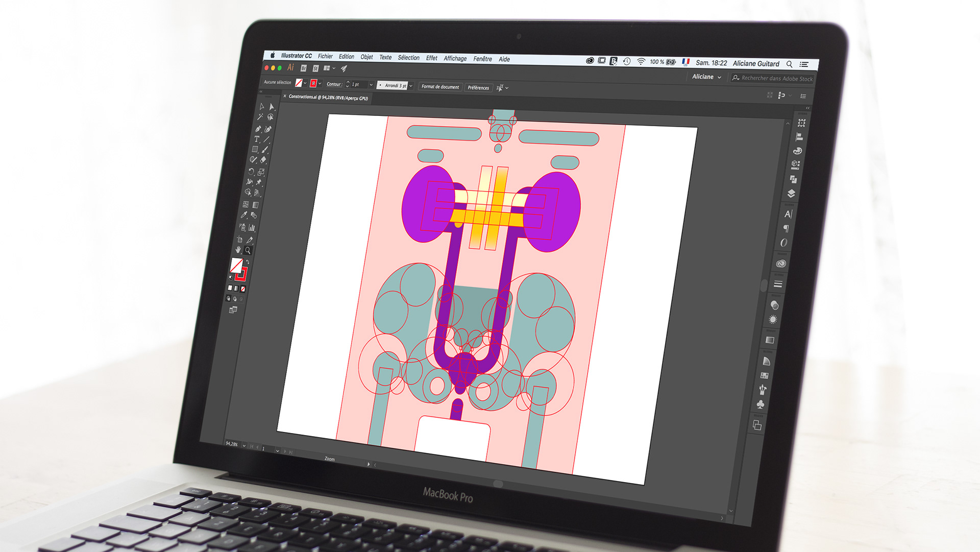Select the Magic Wand tool

click(260, 117)
